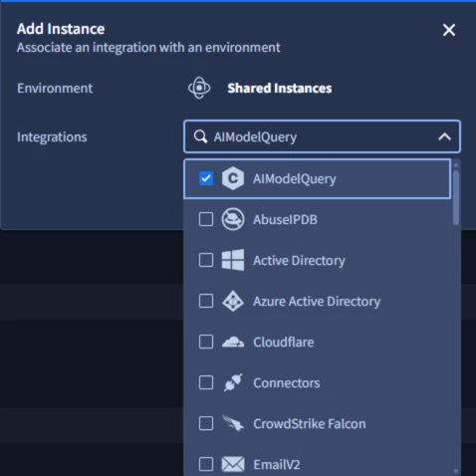Select the CrowdStrike Falcon entry text
476x476 pixels.
coord(310,424)
